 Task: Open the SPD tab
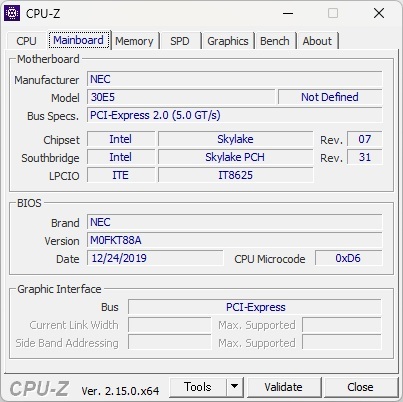[180, 41]
